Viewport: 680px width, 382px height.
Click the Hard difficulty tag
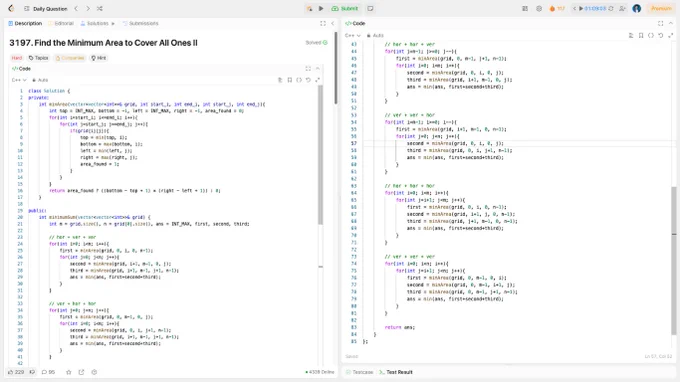pyautogui.click(x=16, y=58)
